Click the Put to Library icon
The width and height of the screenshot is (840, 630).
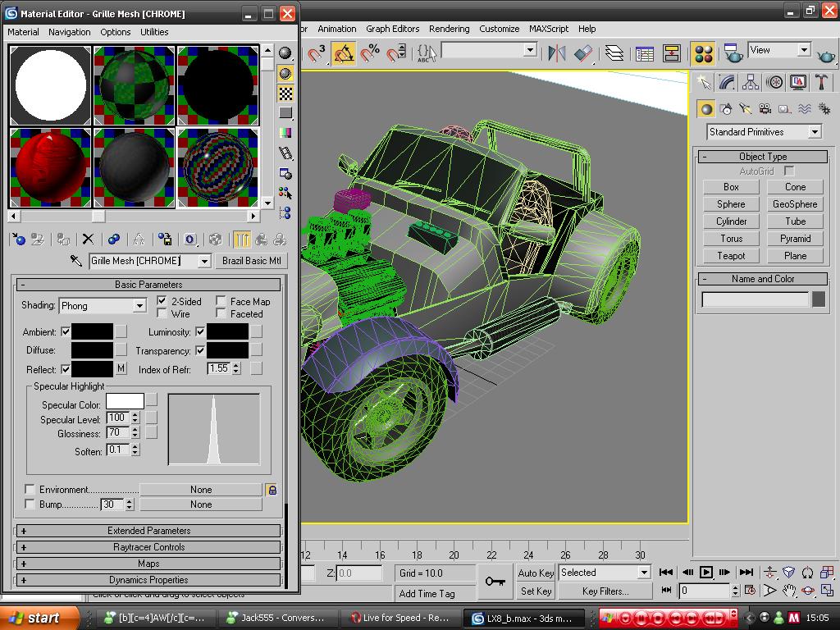tap(165, 239)
